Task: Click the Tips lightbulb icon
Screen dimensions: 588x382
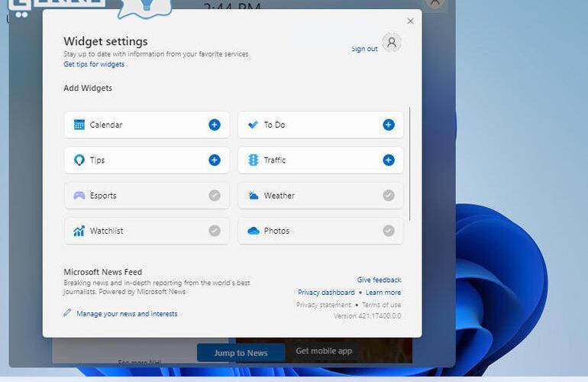Action: [79, 160]
